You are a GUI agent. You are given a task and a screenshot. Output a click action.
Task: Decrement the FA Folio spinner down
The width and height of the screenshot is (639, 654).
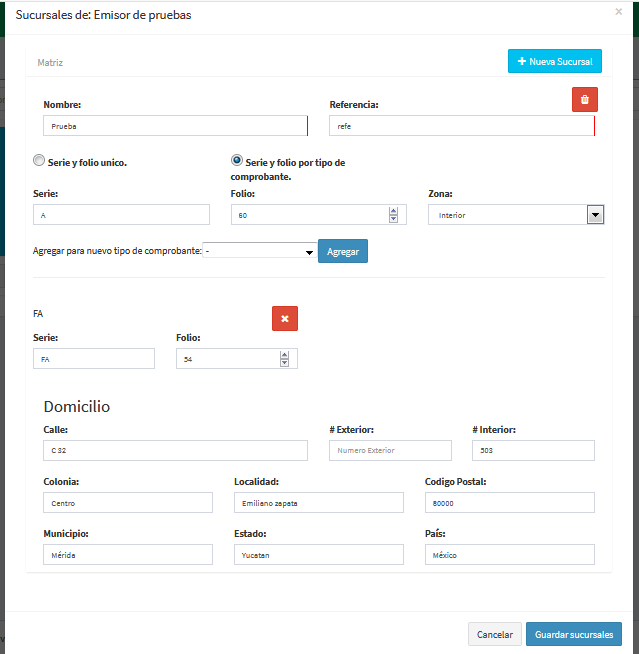pyautogui.click(x=284, y=363)
